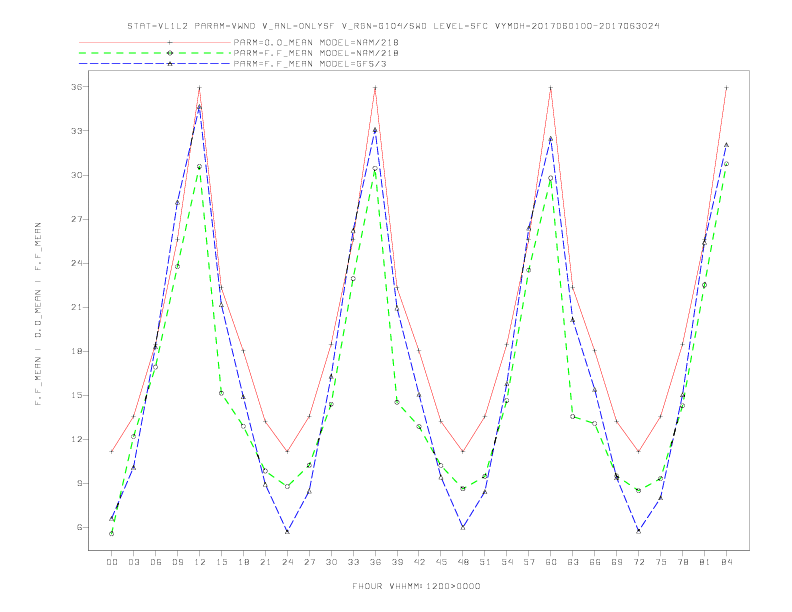Viewport: 792px width, 612px height.
Task: Click x-axis forecast hour label 66
Action: [x=595, y=562]
